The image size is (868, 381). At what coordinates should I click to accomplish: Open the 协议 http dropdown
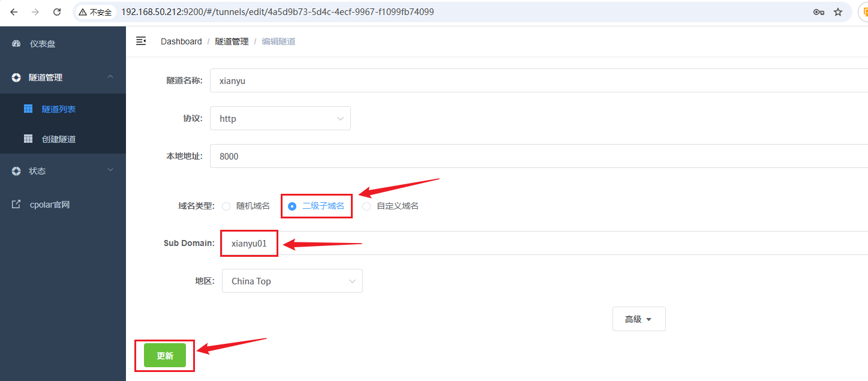(x=280, y=119)
